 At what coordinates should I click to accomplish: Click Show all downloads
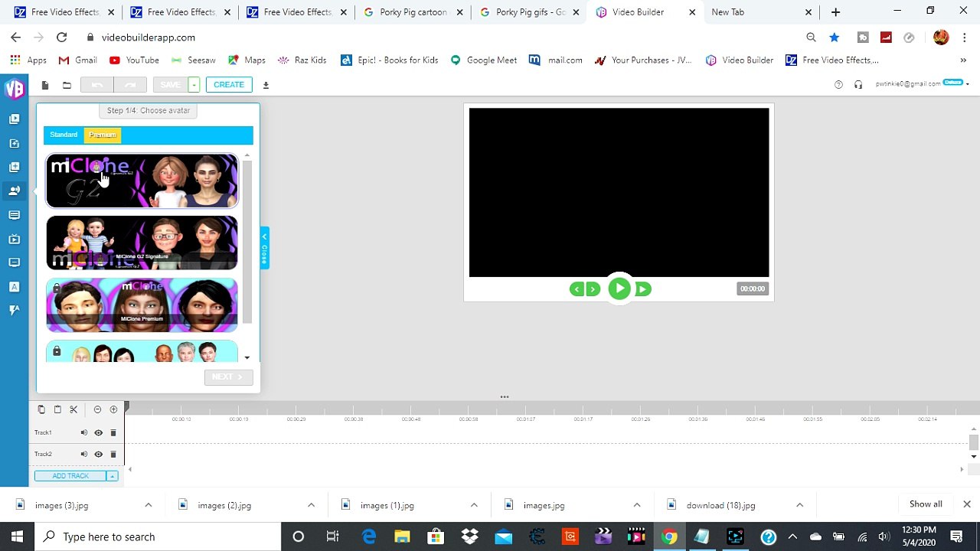(926, 504)
